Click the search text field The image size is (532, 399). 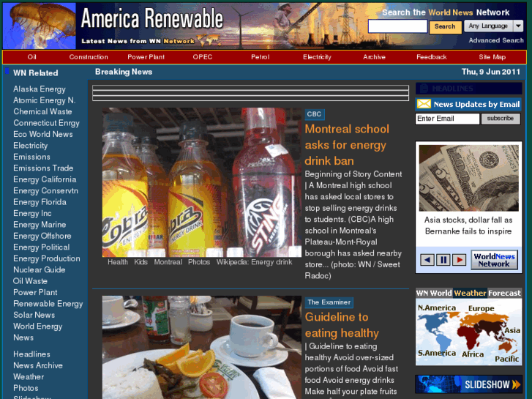pyautogui.click(x=397, y=26)
